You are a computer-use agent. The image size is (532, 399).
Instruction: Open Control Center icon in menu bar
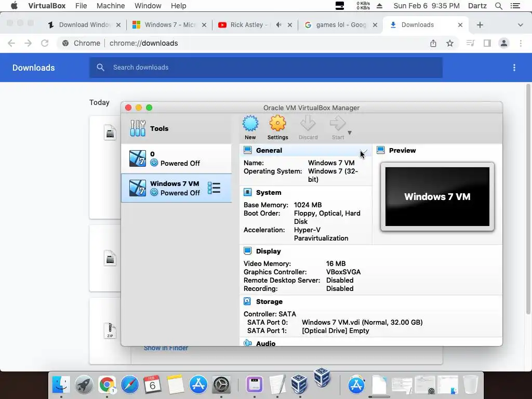[515, 6]
